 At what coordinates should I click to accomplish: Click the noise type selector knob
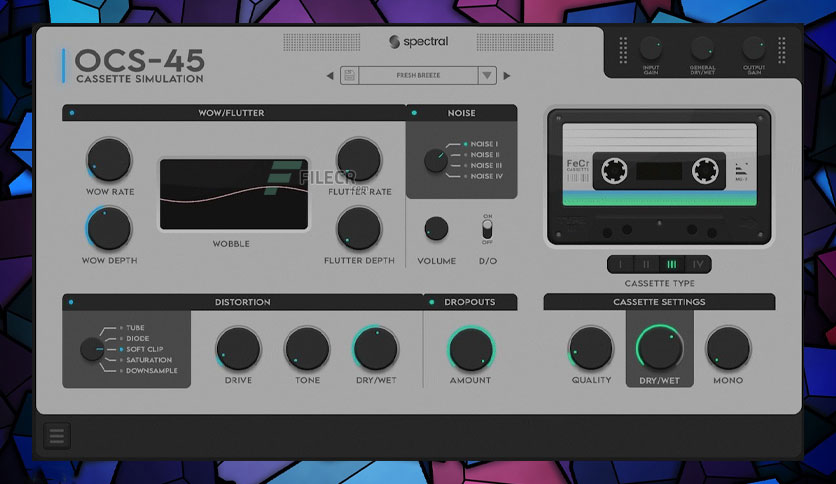[436, 160]
